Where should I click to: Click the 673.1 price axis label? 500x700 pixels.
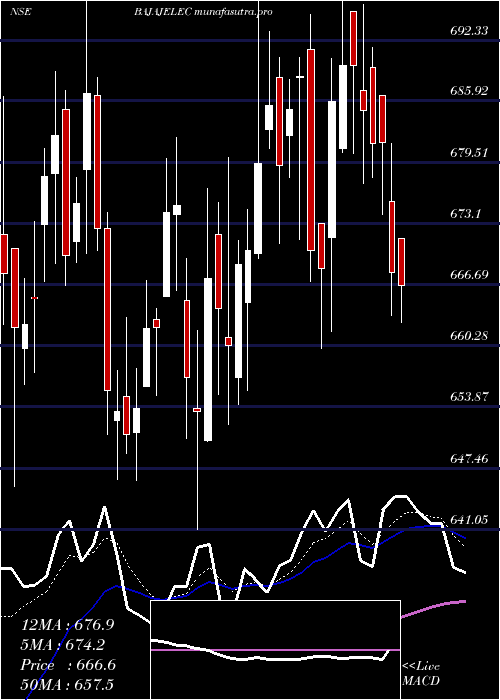468,214
